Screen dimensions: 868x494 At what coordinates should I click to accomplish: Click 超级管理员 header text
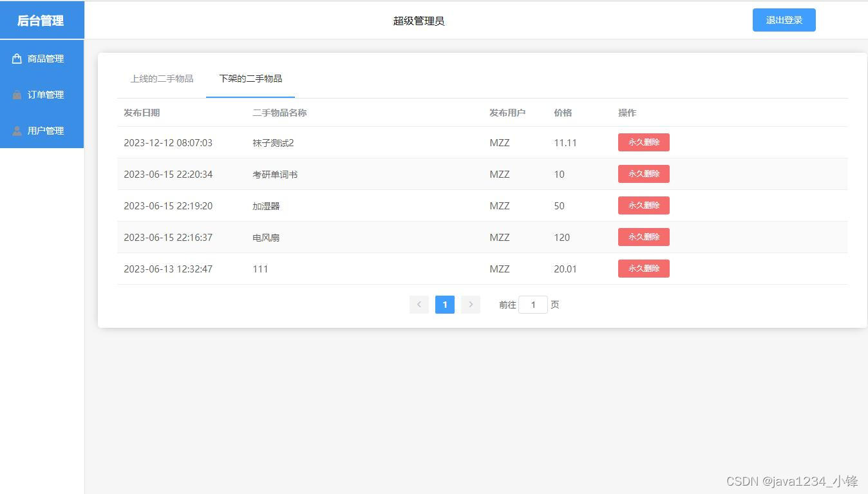tap(419, 21)
